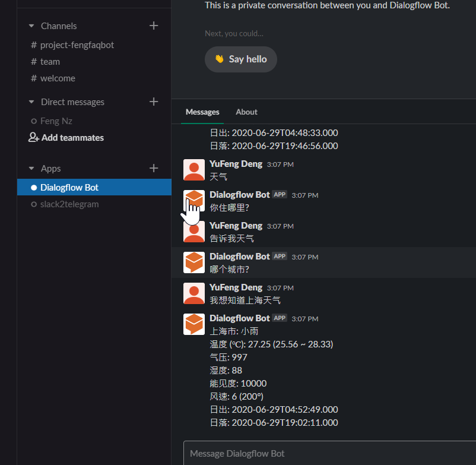
Task: Click Dialogflow Bot avatar beside "哪个城市?"
Action: pos(194,262)
